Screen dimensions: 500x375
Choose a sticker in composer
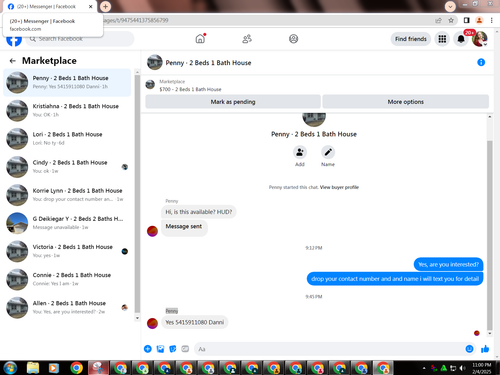tap(173, 349)
